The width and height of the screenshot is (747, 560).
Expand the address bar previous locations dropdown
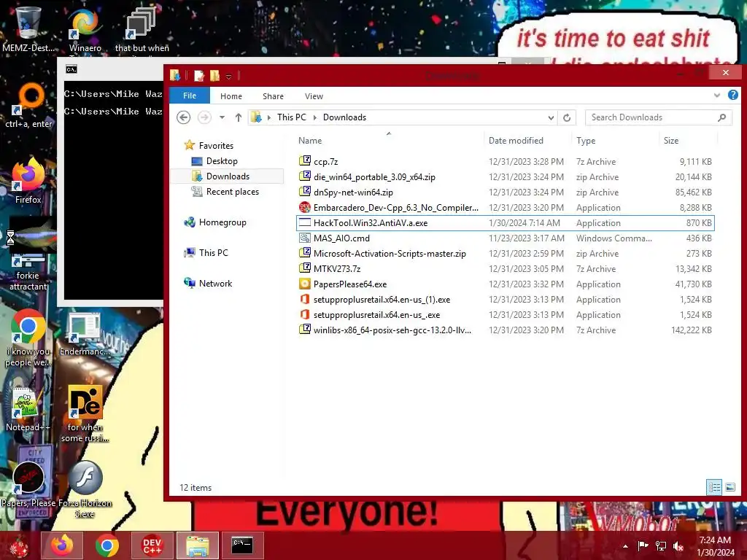click(551, 117)
